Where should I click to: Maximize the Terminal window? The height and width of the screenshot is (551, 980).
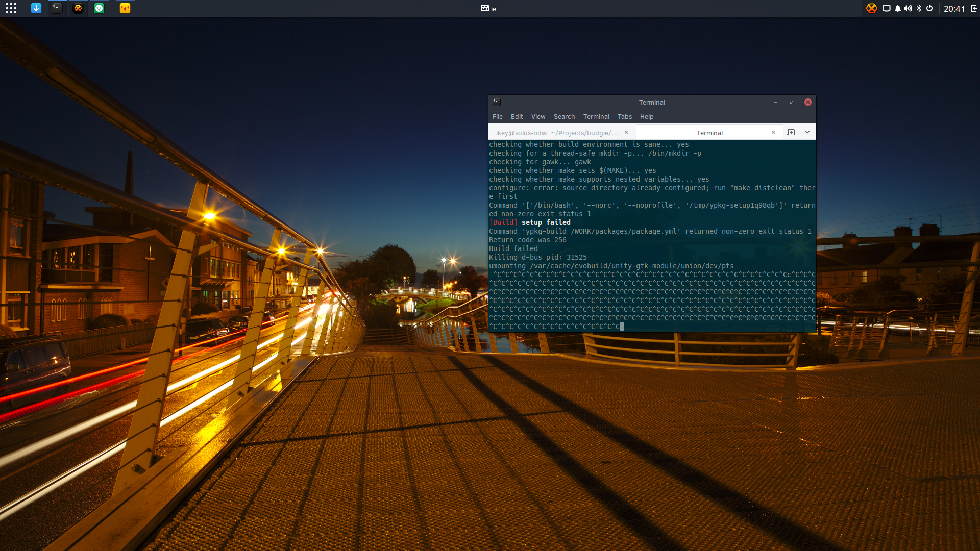pos(792,102)
